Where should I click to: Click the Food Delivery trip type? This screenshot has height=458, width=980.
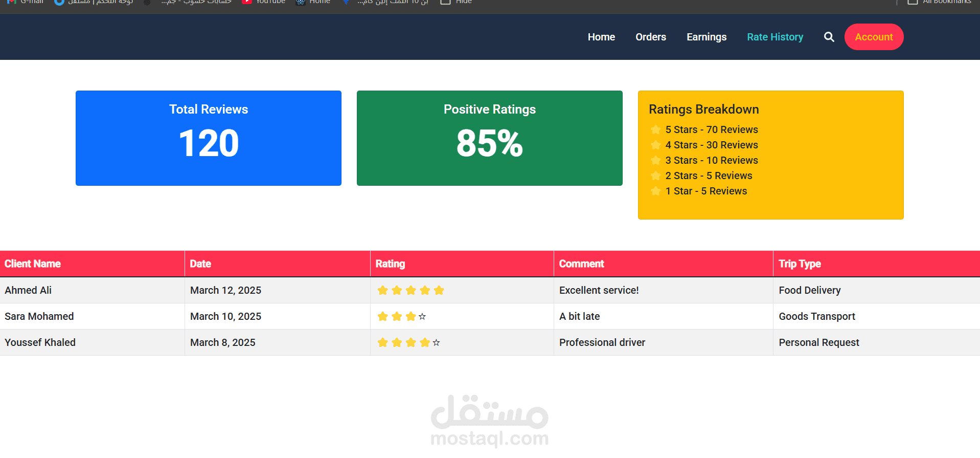pos(809,290)
